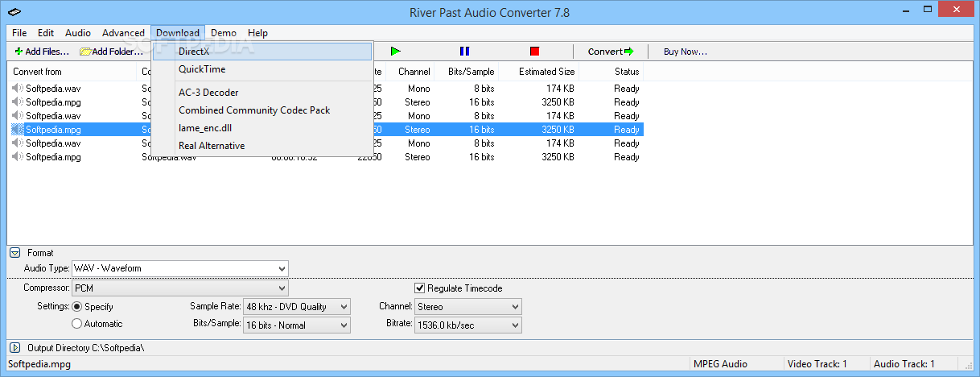Click speaker icon of highlighted Softpedia.mpg row
Image resolution: width=980 pixels, height=377 pixels.
(18, 130)
